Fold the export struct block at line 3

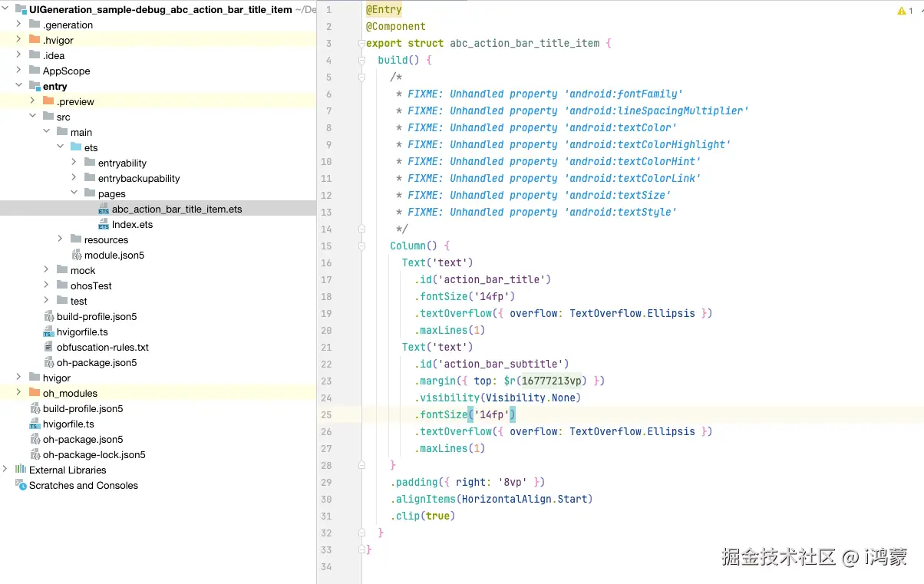pyautogui.click(x=361, y=44)
